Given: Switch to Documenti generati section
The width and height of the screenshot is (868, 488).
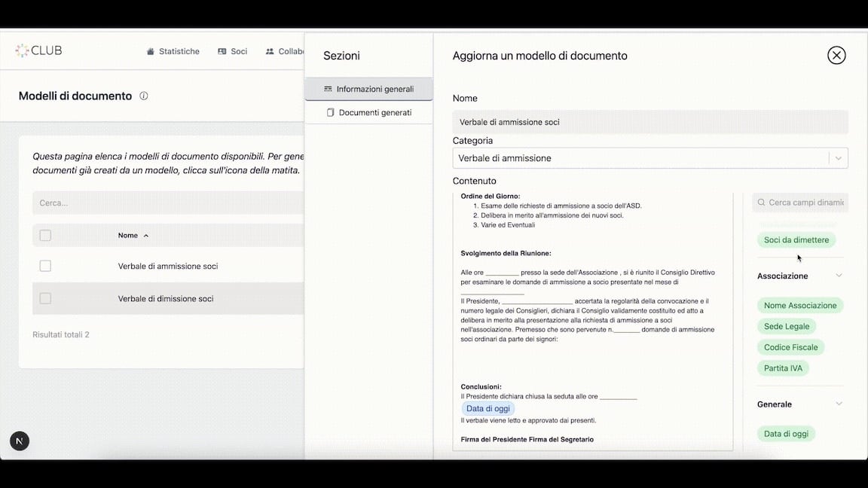Looking at the screenshot, I should (368, 112).
